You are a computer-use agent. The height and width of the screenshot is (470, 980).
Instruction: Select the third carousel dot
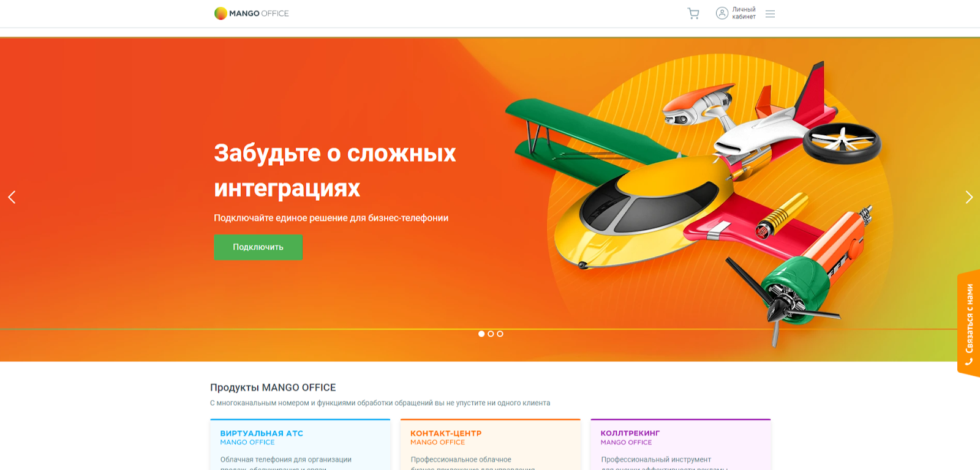coord(500,334)
